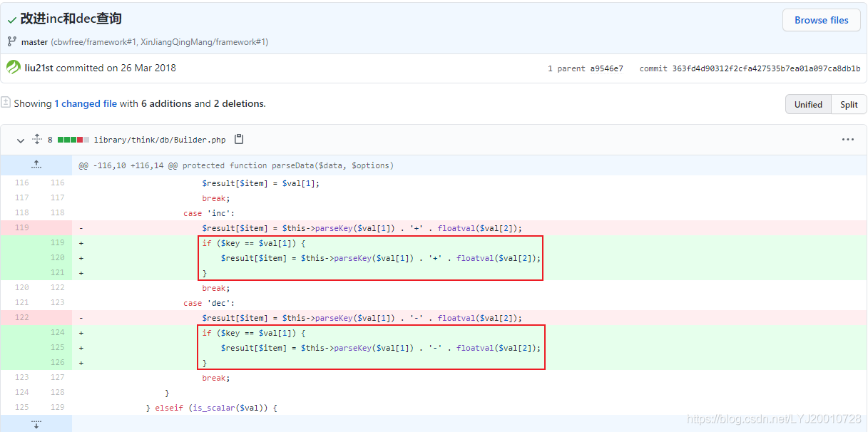Open cbwfree/framework#1 reference link
The height and width of the screenshot is (432, 868).
tap(94, 42)
